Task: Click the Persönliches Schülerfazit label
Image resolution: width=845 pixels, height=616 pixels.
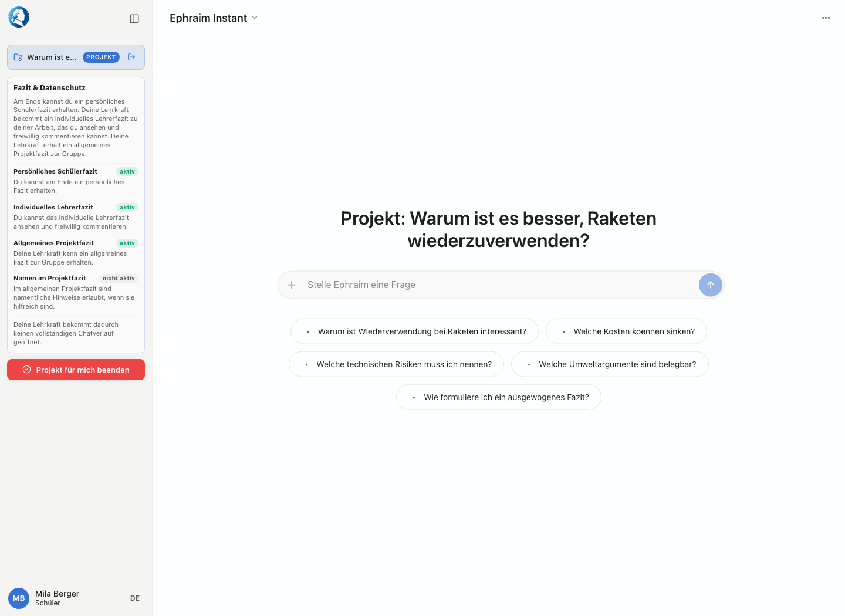Action: 55,171
